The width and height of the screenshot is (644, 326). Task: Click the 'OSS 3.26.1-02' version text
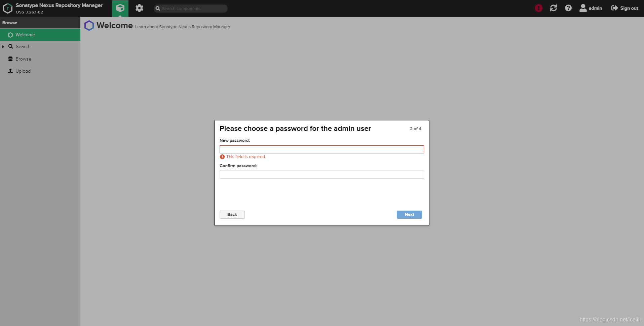pos(29,12)
